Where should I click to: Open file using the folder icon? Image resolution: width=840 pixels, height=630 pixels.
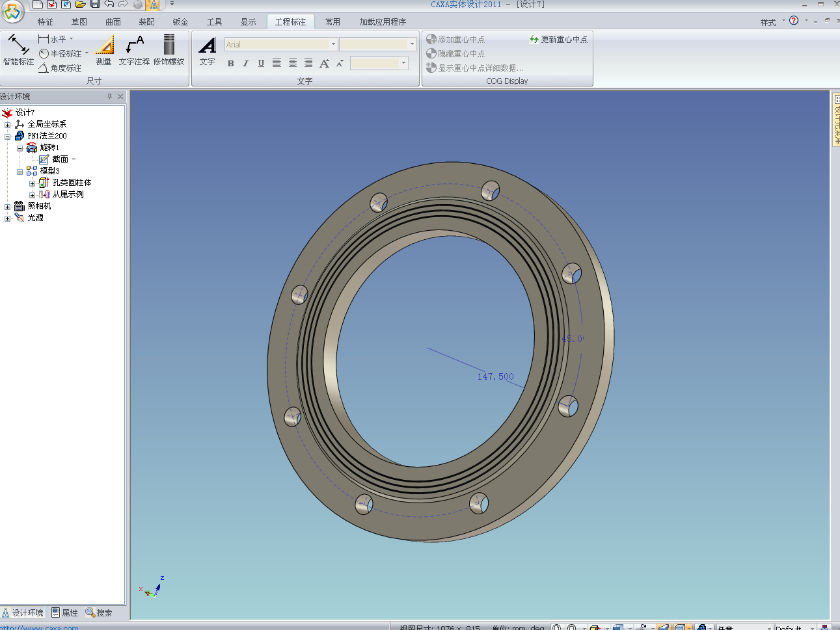80,5
